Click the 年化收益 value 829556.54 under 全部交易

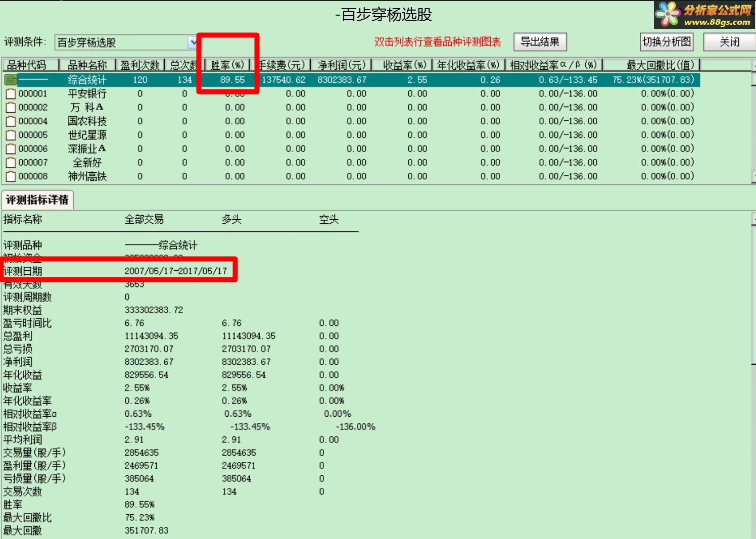coord(147,375)
